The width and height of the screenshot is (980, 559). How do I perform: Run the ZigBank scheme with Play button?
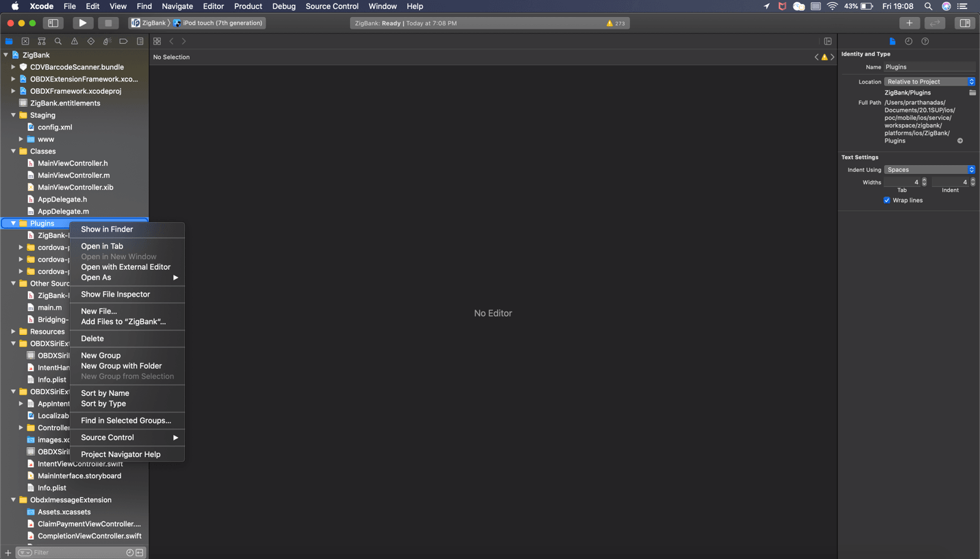(x=82, y=23)
